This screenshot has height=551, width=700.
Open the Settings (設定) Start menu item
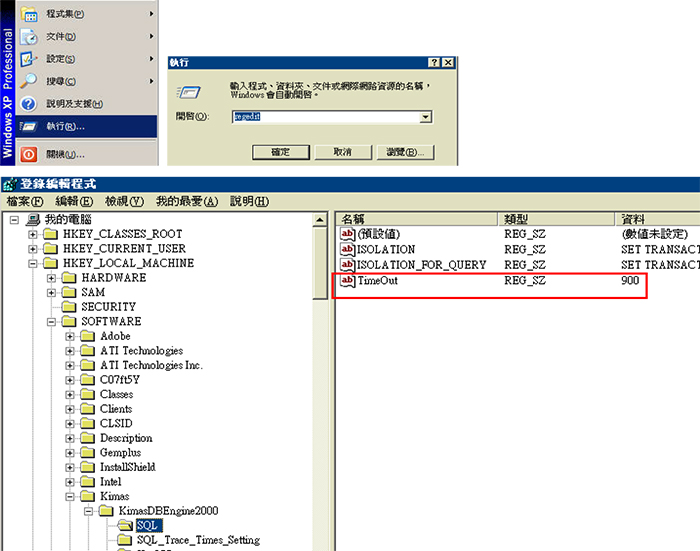pos(86,58)
